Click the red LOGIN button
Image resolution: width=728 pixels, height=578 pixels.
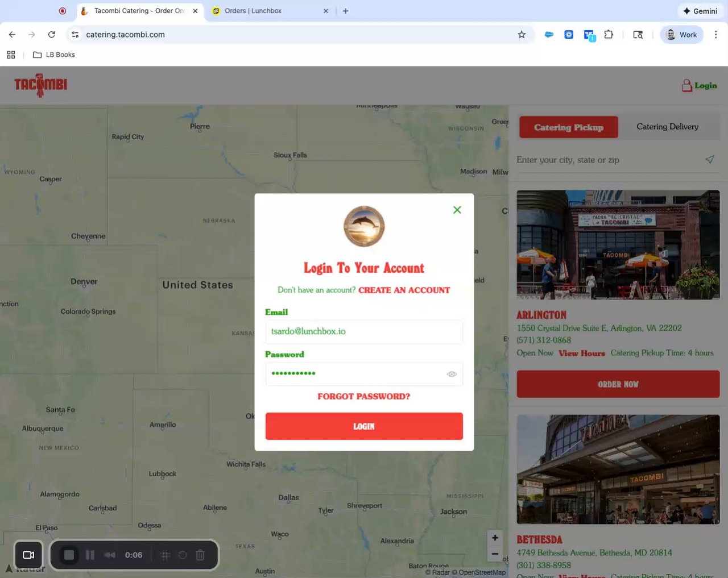364,426
